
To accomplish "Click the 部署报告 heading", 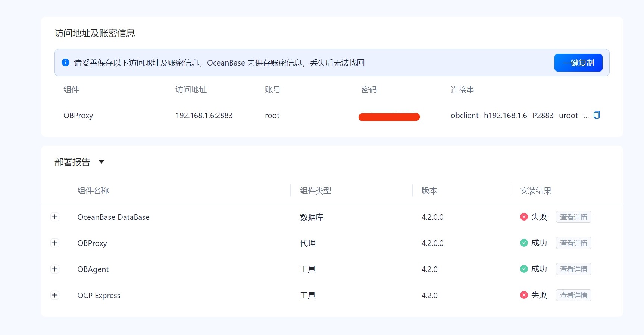I will pyautogui.click(x=72, y=162).
